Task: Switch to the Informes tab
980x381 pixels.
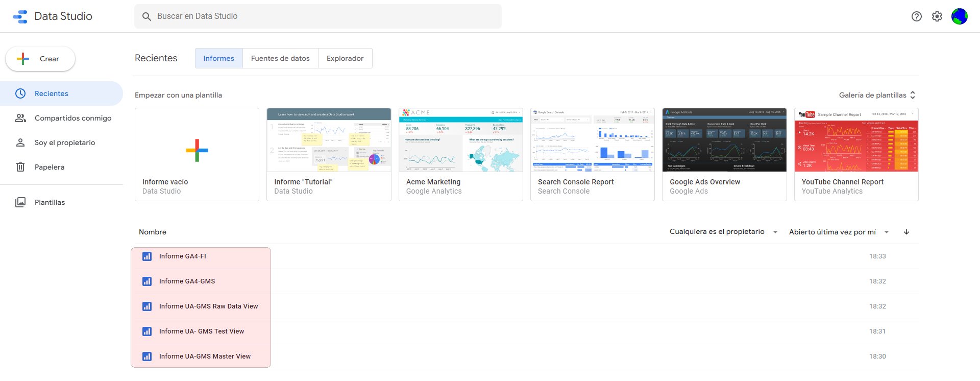Action: (x=218, y=58)
